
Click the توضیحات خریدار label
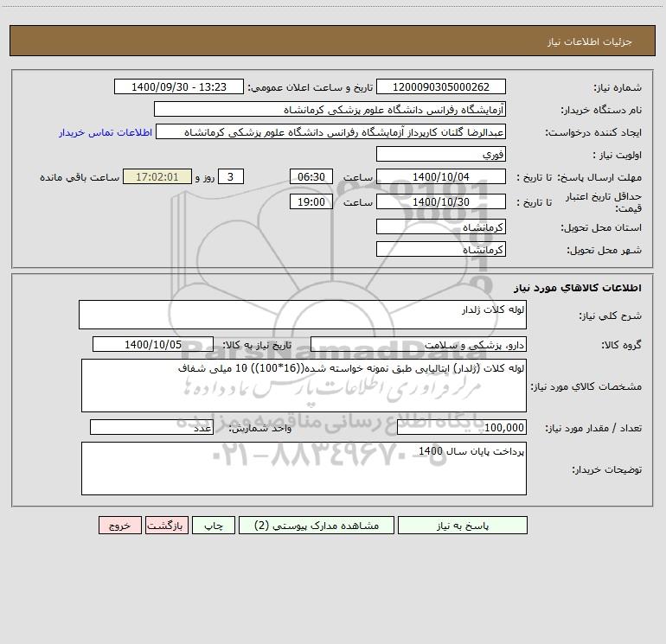click(x=607, y=469)
